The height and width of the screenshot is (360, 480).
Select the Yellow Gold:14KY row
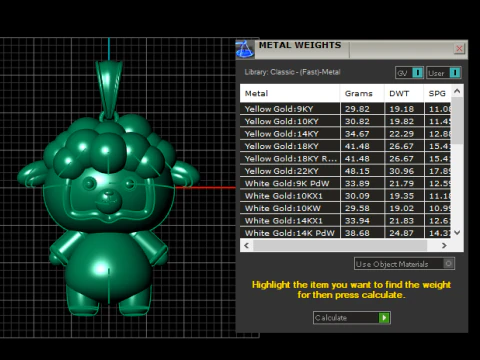coord(345,134)
